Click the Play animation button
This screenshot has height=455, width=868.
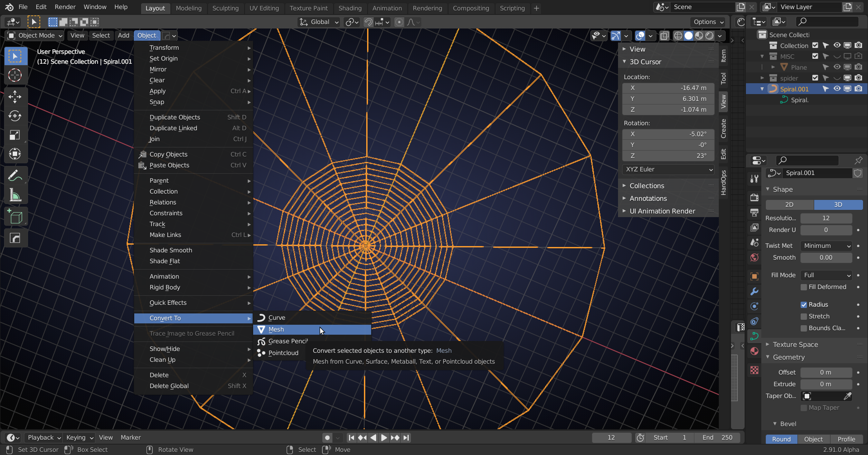pyautogui.click(x=384, y=437)
